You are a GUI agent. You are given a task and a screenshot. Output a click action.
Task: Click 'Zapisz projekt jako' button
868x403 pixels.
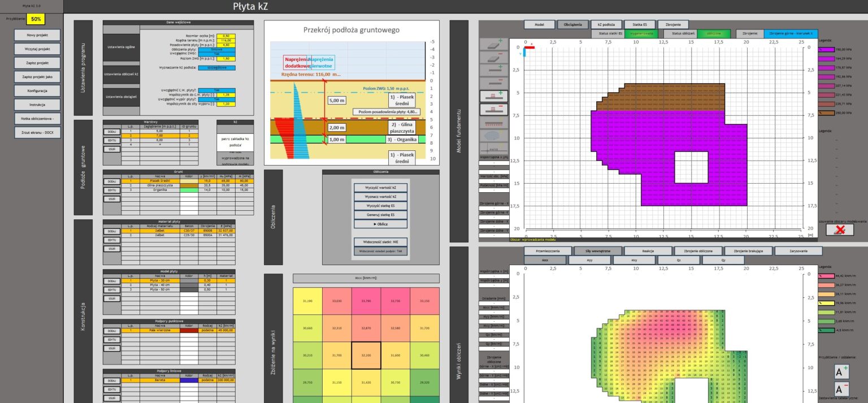point(37,76)
